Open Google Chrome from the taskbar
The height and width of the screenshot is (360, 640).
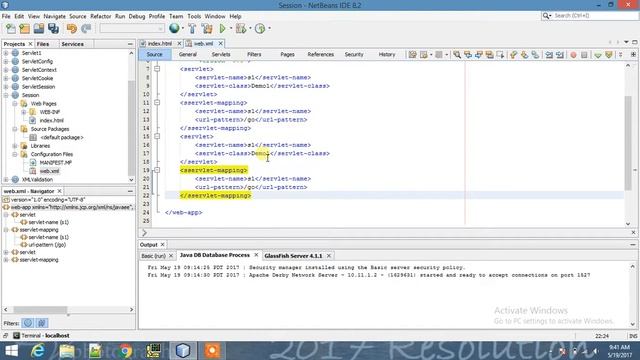[x=126, y=351]
